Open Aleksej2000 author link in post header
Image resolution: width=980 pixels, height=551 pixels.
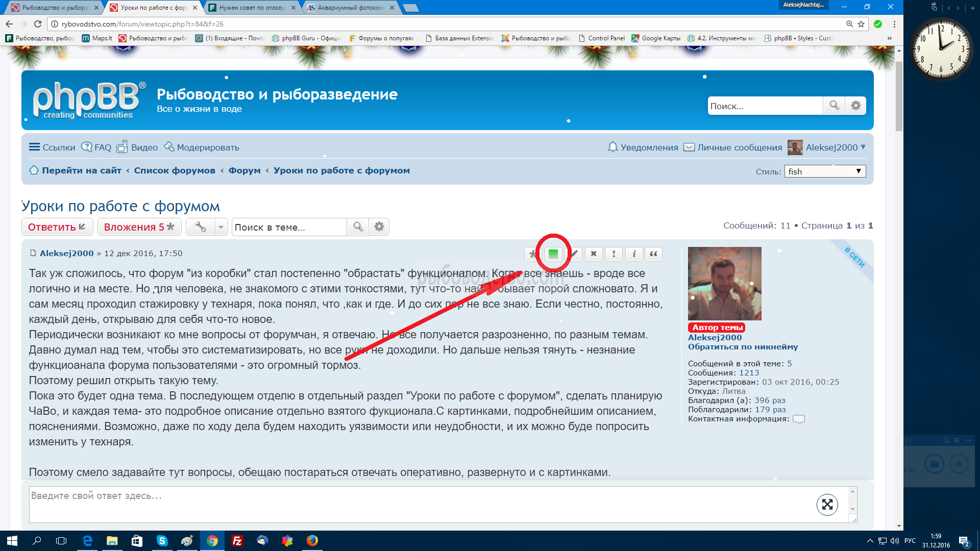67,254
